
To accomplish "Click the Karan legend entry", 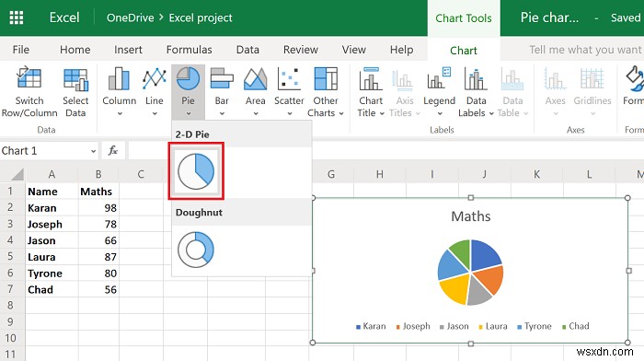I will point(371,326).
